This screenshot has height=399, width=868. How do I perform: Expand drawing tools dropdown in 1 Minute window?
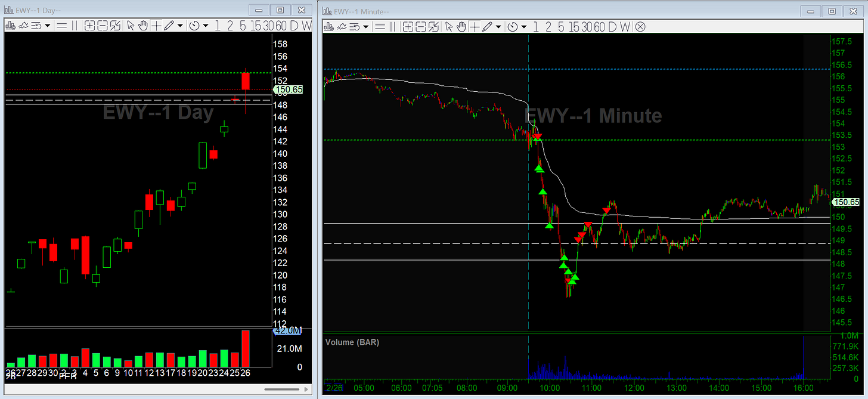tap(498, 27)
